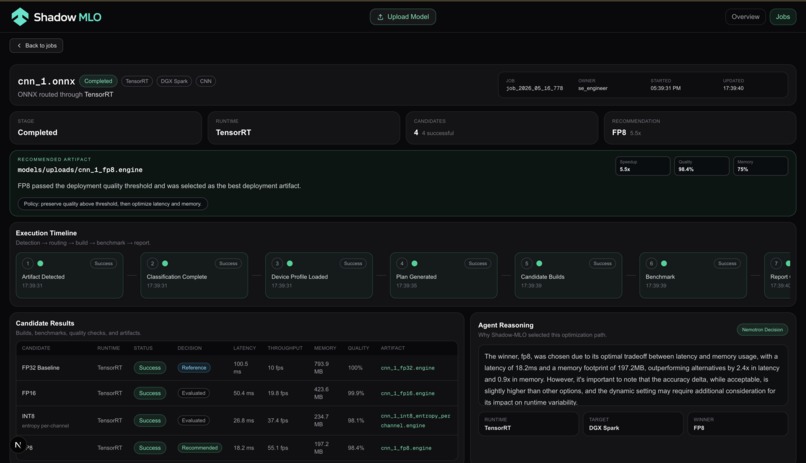Click the Winner FP8 box in Agent Reasoning

(x=738, y=424)
